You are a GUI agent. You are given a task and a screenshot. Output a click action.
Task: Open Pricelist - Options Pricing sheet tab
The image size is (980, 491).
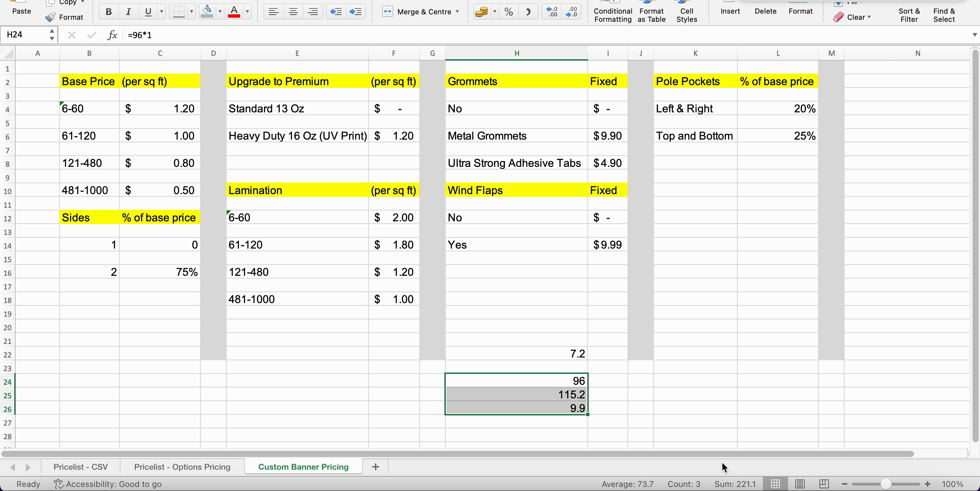(182, 466)
